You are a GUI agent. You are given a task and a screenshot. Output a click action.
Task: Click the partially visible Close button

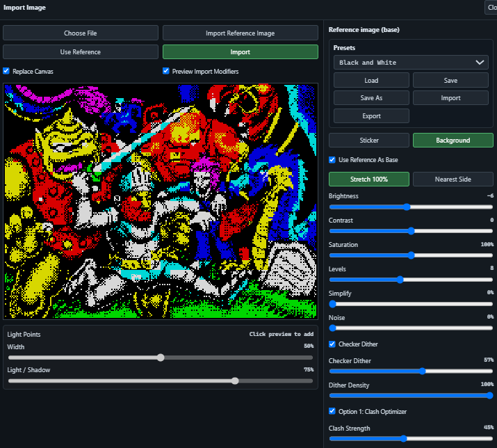coord(491,7)
